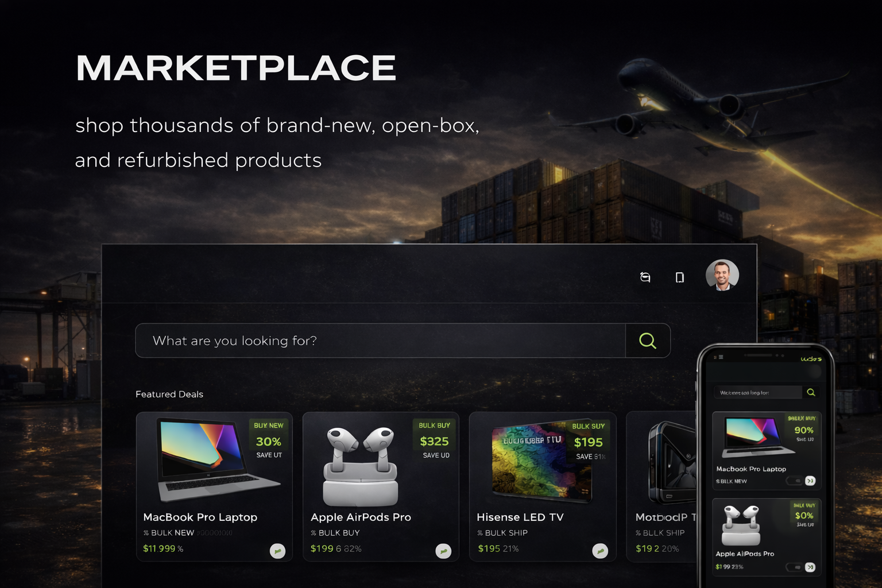Screen dimensions: 882x588
Task: Click in the 'What are you looking for?' field
Action: (x=381, y=341)
